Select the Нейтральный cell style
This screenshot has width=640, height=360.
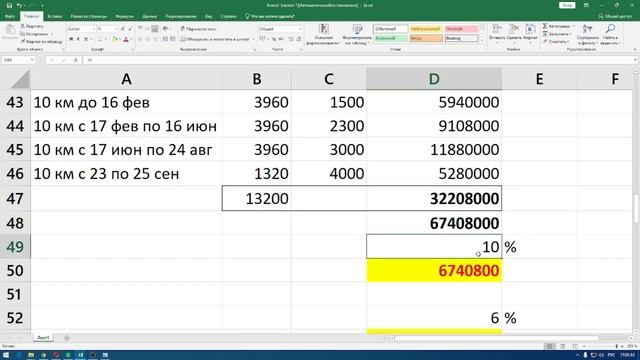click(x=426, y=29)
